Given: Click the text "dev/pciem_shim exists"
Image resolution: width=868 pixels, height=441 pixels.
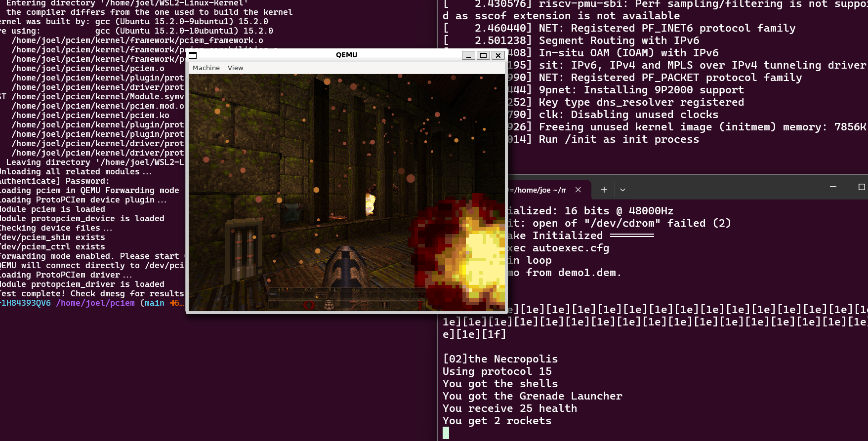Looking at the screenshot, I should coord(52,238).
